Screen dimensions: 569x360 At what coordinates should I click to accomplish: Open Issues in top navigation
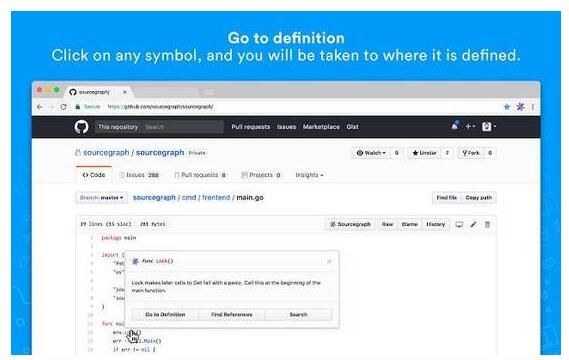click(x=286, y=127)
